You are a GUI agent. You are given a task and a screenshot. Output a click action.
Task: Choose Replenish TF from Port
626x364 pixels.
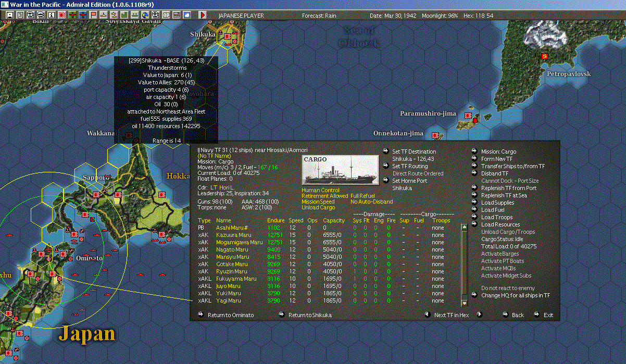[x=509, y=188]
